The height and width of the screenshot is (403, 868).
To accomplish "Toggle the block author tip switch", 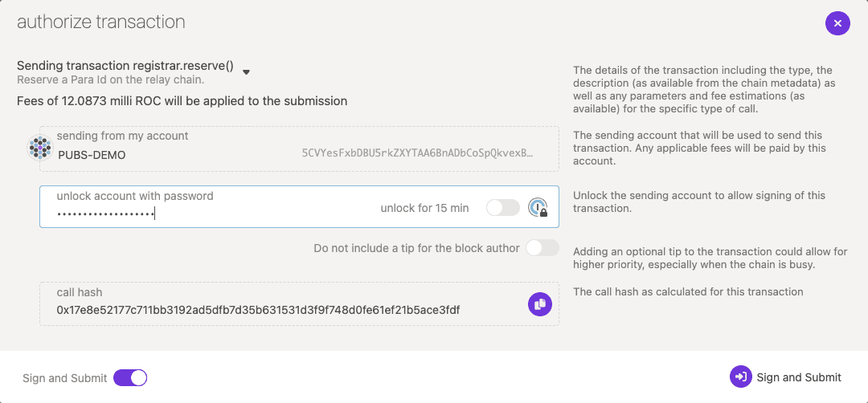I will pyautogui.click(x=542, y=247).
